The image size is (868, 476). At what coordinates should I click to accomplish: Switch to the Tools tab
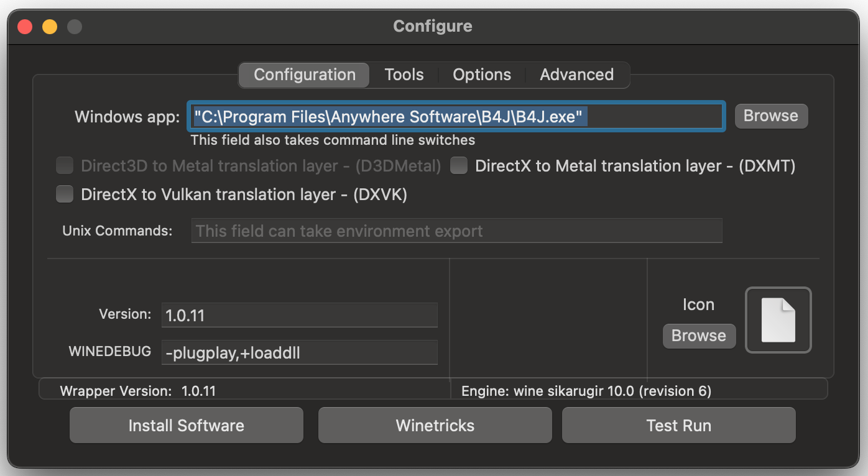click(x=404, y=75)
